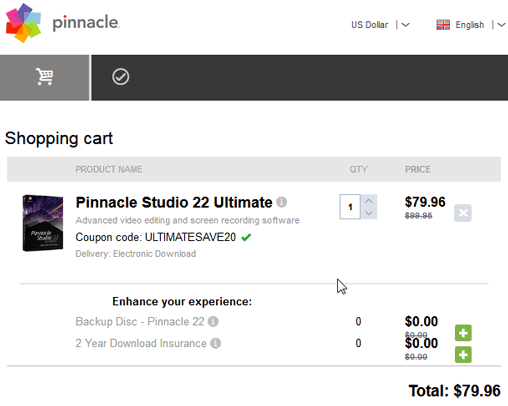Screen dimensions: 508x406
Task: Add Backup Disc with green plus
Action: [x=463, y=333]
